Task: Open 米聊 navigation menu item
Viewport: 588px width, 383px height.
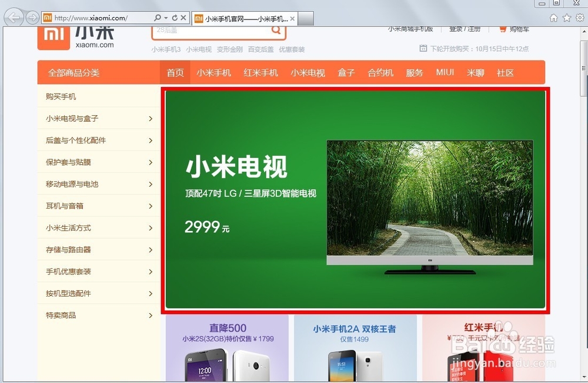Action: pyautogui.click(x=476, y=73)
